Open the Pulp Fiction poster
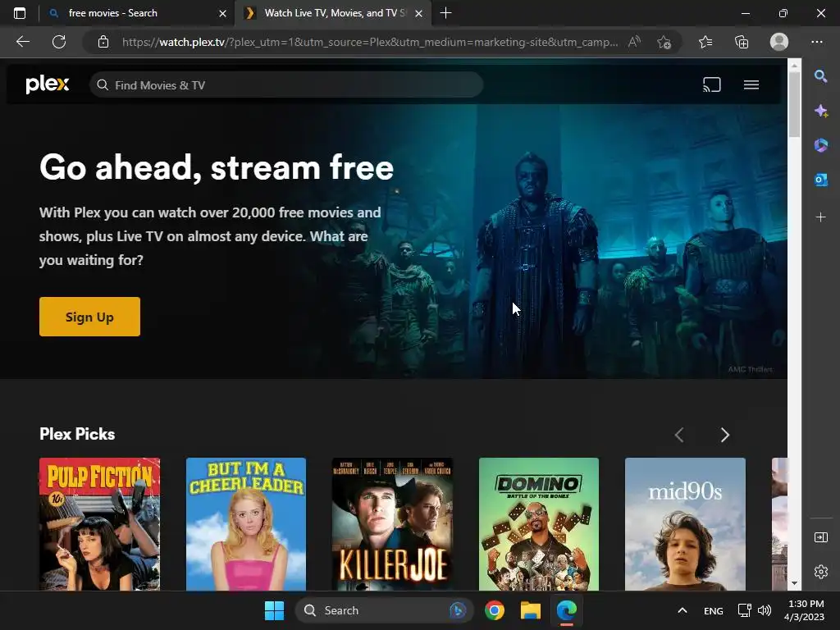Screen dimensions: 840x630 99,524
